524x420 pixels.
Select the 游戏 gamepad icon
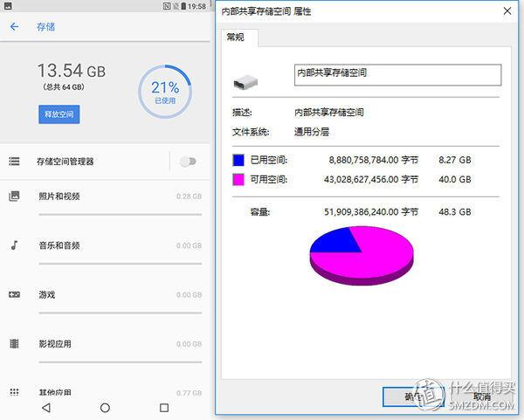[14, 294]
